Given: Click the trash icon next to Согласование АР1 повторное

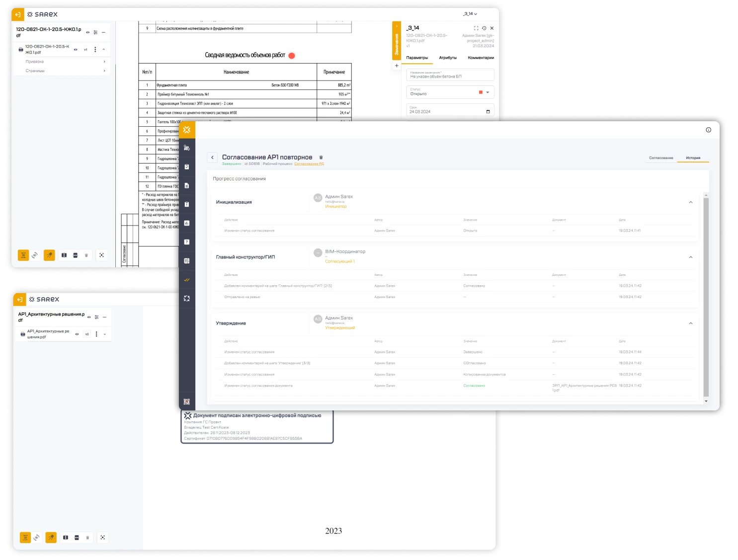Looking at the screenshot, I should [x=321, y=158].
